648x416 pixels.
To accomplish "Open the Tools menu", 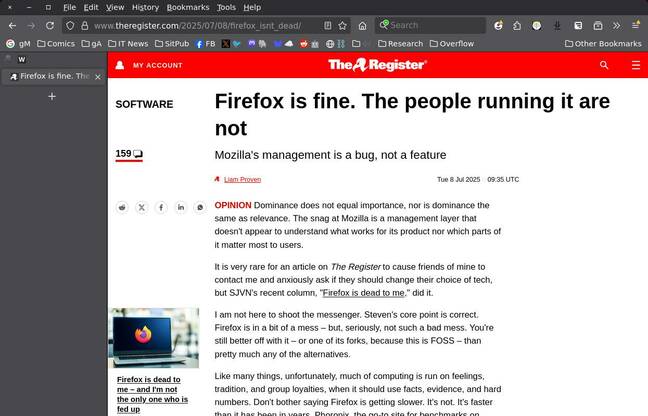I will pyautogui.click(x=226, y=7).
